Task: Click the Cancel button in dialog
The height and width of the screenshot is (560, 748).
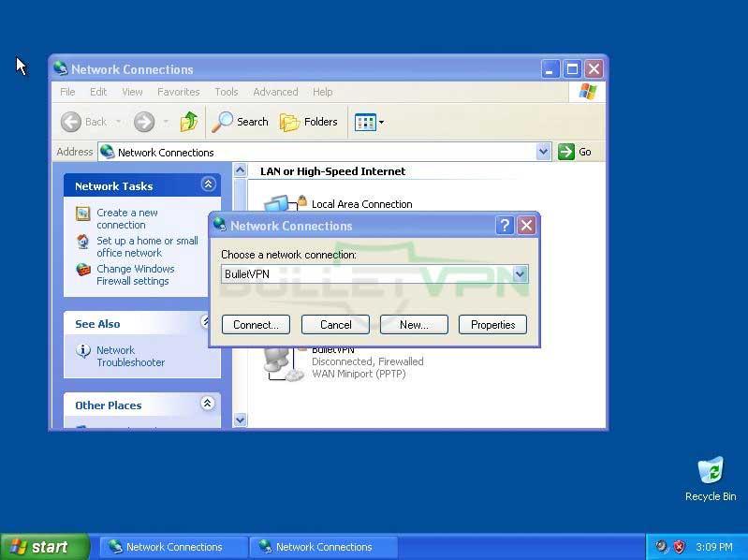Action: (335, 324)
